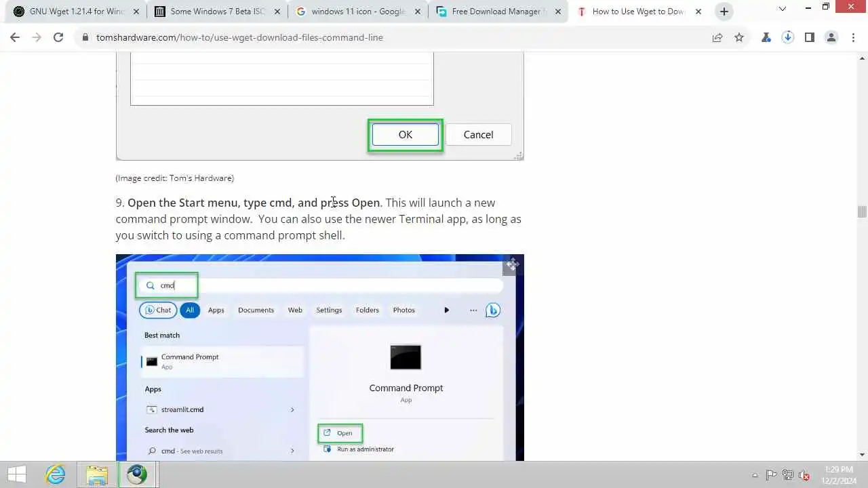Open the Chrome downloads icon
The height and width of the screenshot is (488, 868).
(788, 38)
